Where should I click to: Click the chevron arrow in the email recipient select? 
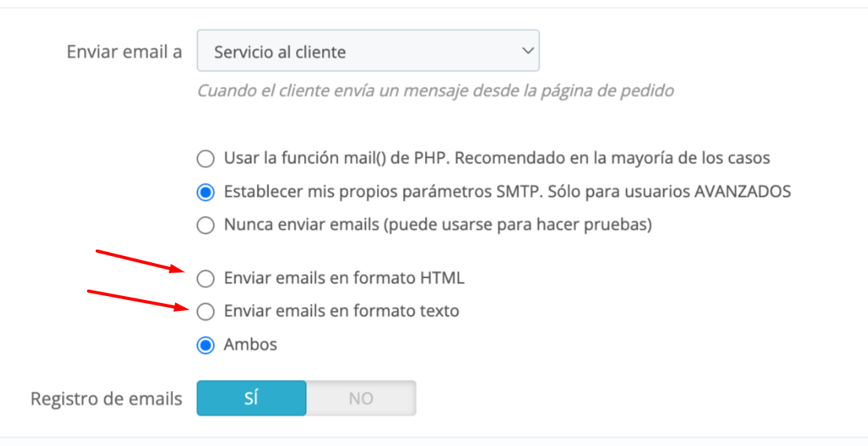click(528, 51)
